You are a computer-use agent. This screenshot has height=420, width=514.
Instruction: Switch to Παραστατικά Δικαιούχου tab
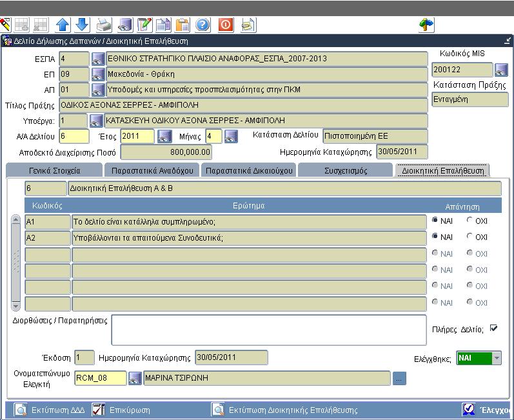(x=249, y=171)
